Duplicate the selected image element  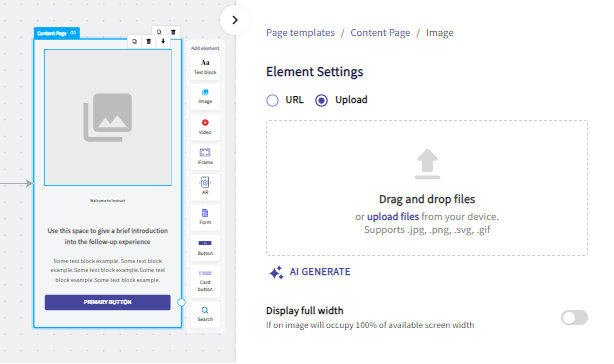pyautogui.click(x=134, y=41)
